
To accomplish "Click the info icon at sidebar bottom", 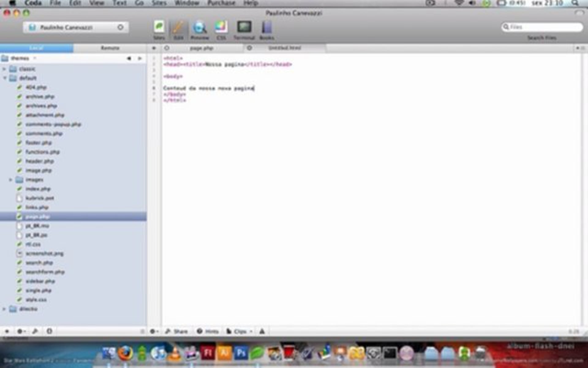I will click(x=49, y=331).
